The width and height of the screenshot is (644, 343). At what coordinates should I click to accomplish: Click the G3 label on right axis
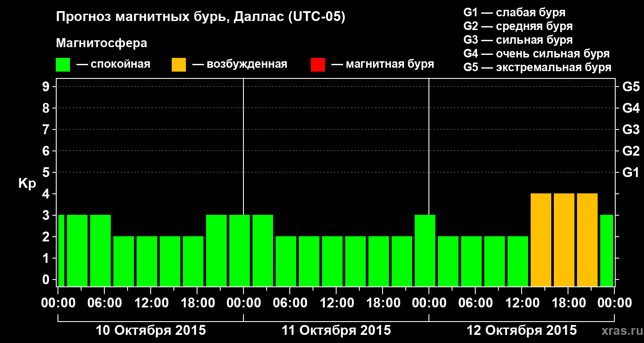point(631,129)
